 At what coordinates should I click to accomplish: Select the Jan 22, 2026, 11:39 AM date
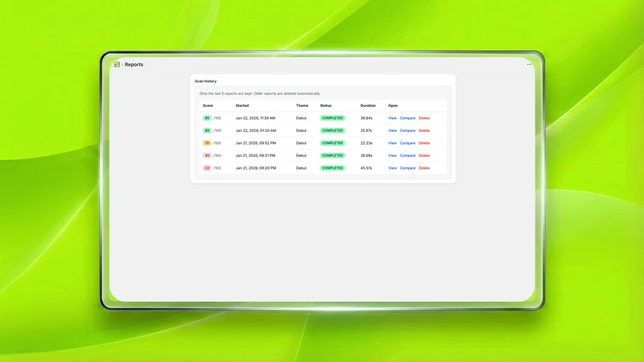click(x=255, y=118)
